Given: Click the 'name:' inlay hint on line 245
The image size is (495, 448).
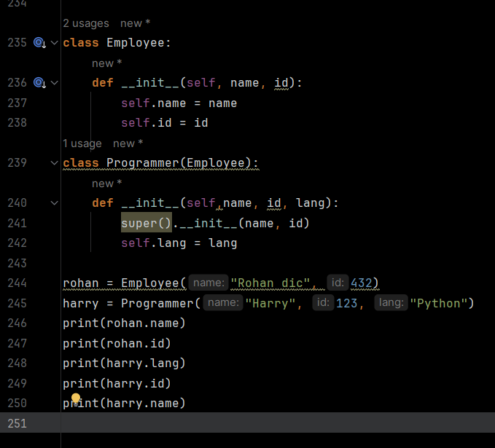Looking at the screenshot, I should tap(223, 302).
